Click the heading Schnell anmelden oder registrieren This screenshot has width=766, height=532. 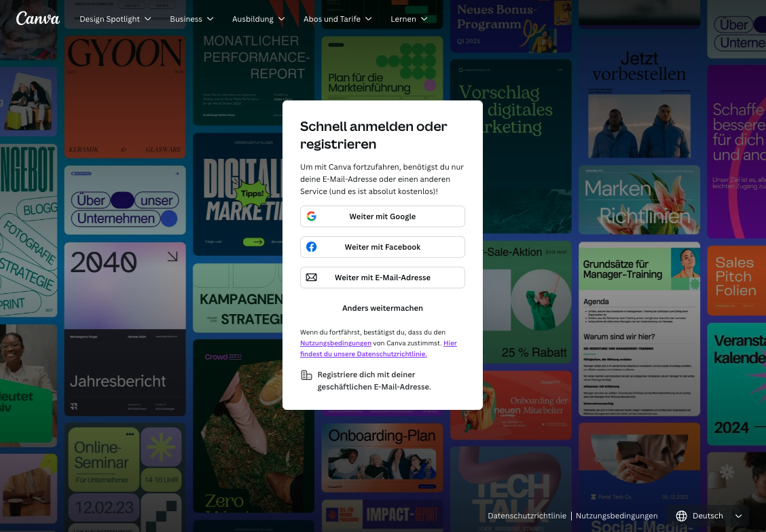click(x=373, y=135)
